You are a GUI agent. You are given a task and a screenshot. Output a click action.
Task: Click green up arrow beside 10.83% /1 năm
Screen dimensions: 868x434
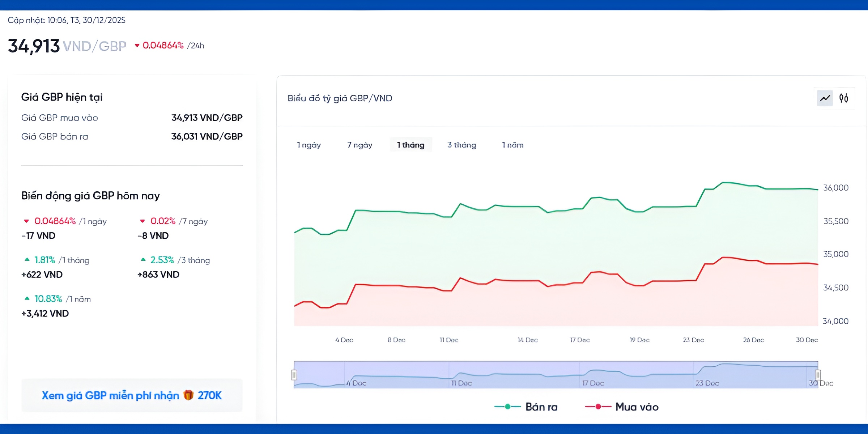pos(27,299)
